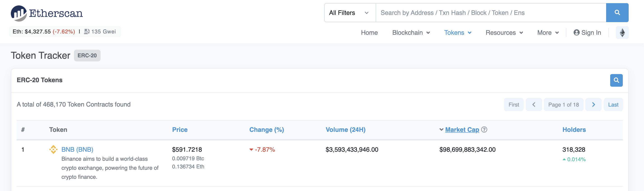The height and width of the screenshot is (191, 644).
Task: Click the ERC-20 Tokens card heading
Action: pos(39,80)
